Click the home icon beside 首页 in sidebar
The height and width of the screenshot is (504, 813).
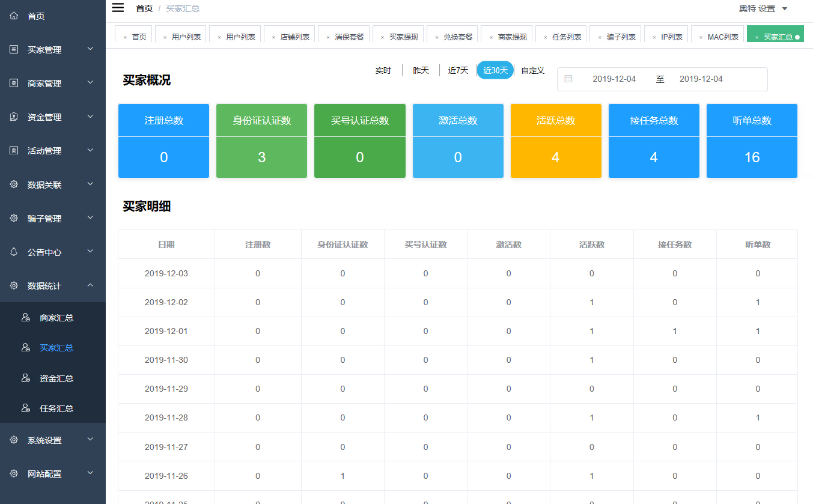pos(14,16)
